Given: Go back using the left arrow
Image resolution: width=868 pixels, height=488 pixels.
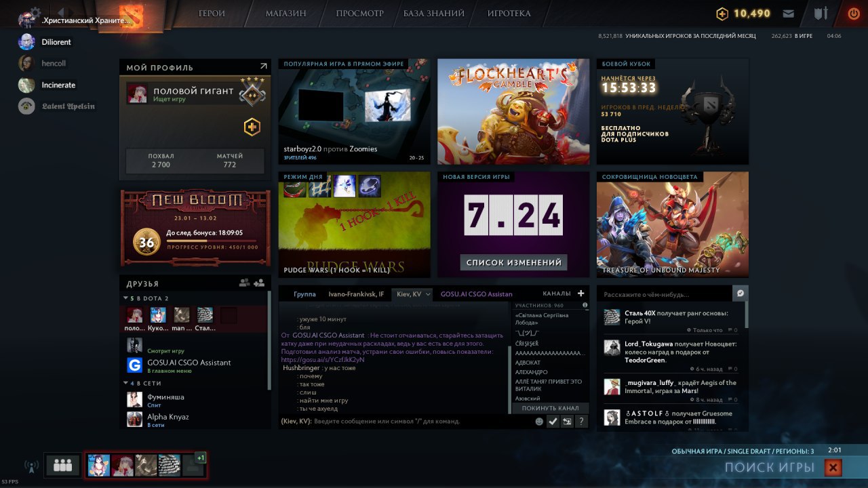Looking at the screenshot, I should (x=62, y=12).
